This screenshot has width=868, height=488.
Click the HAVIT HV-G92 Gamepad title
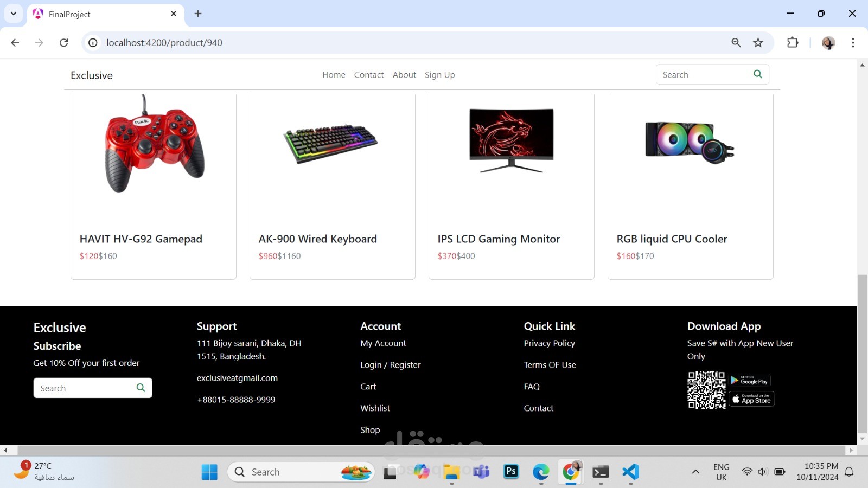(141, 239)
